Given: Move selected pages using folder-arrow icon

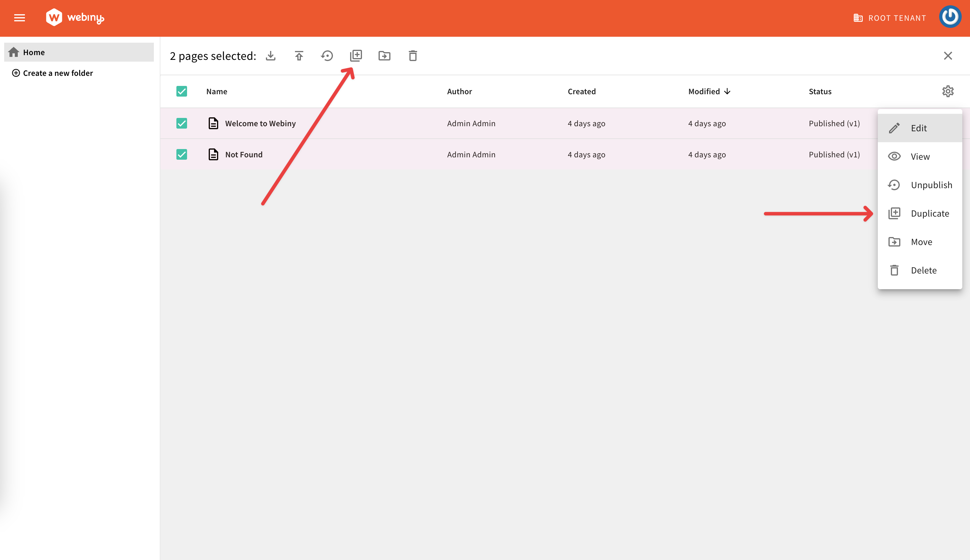Looking at the screenshot, I should pos(385,56).
